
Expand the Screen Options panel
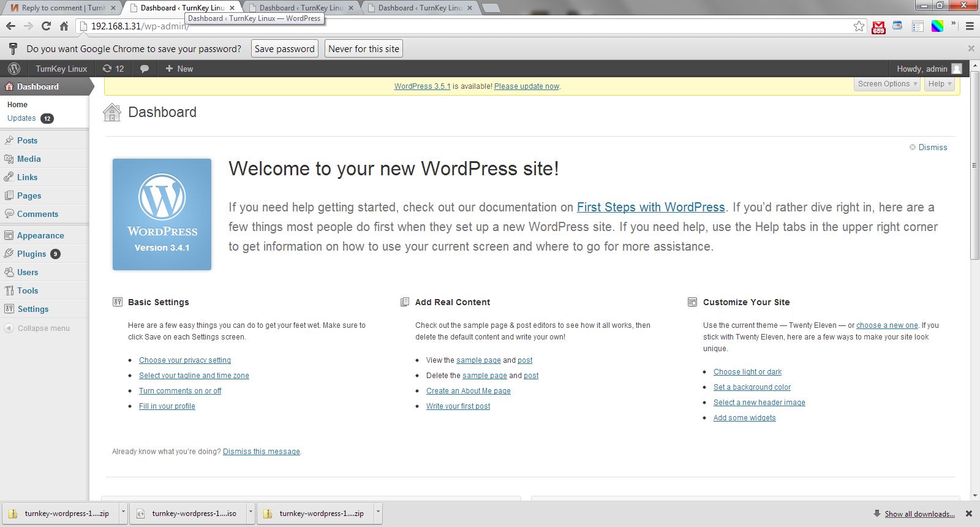(x=887, y=84)
